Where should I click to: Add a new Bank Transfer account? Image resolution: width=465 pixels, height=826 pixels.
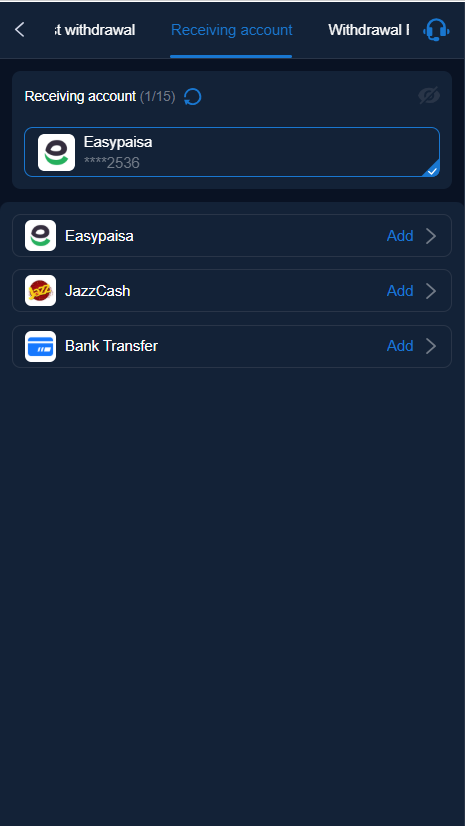tap(400, 346)
